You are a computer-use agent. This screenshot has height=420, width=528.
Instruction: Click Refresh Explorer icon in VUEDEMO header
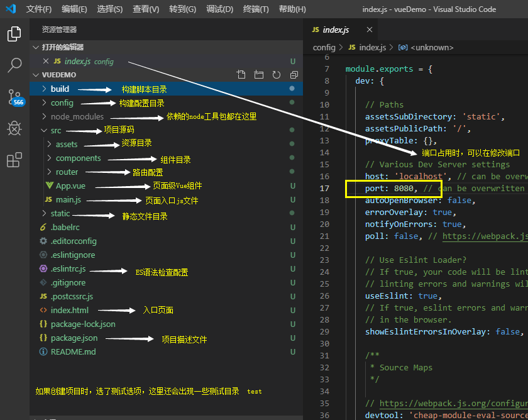click(277, 74)
